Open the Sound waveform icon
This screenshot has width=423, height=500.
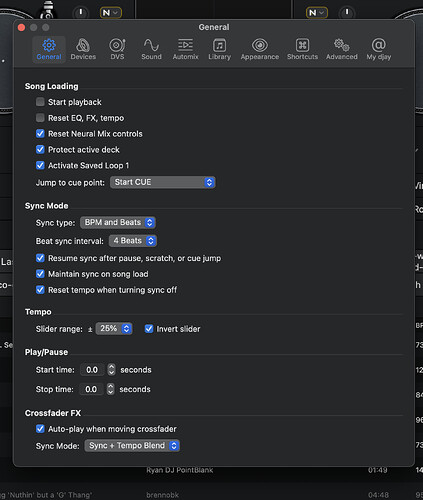[x=151, y=45]
